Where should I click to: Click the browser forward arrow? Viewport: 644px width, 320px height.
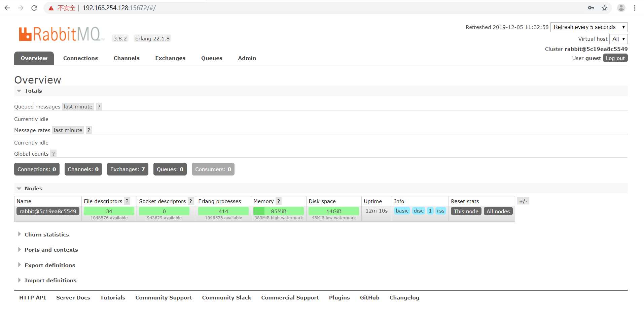click(x=21, y=8)
